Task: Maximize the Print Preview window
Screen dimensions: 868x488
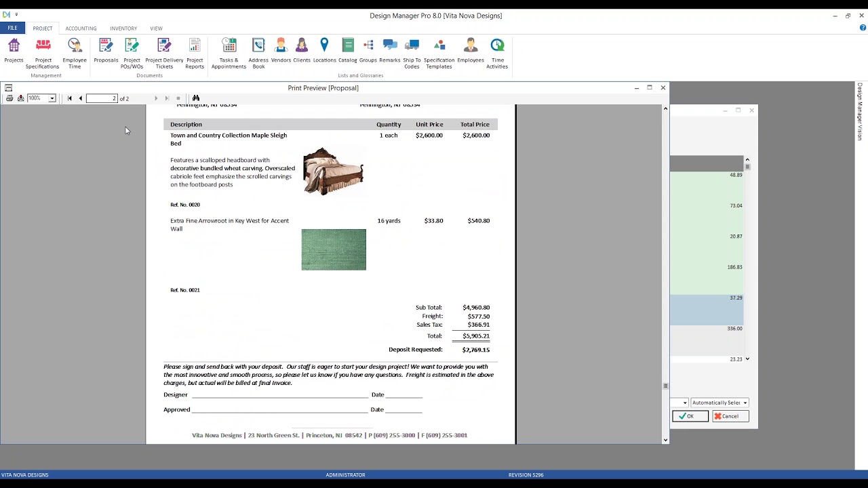Action: [x=650, y=87]
